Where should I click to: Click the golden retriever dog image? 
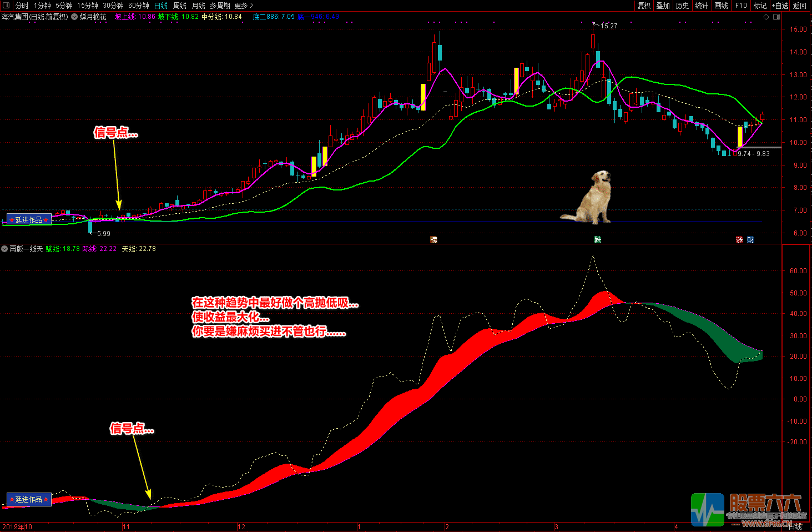coord(591,198)
